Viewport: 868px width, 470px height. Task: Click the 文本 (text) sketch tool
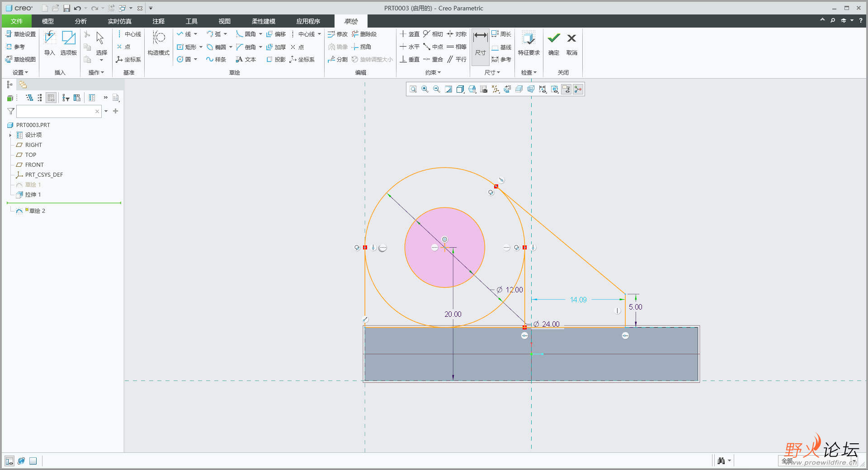tap(246, 60)
